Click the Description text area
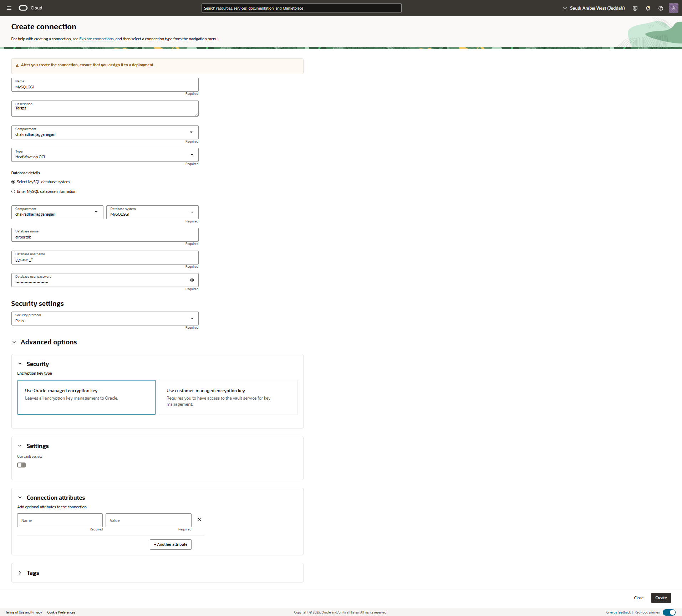This screenshot has width=682, height=616. (105, 108)
